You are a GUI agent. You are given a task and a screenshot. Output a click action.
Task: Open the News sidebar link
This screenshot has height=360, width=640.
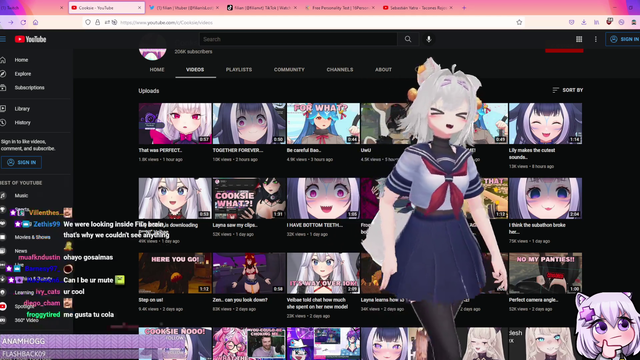21,251
